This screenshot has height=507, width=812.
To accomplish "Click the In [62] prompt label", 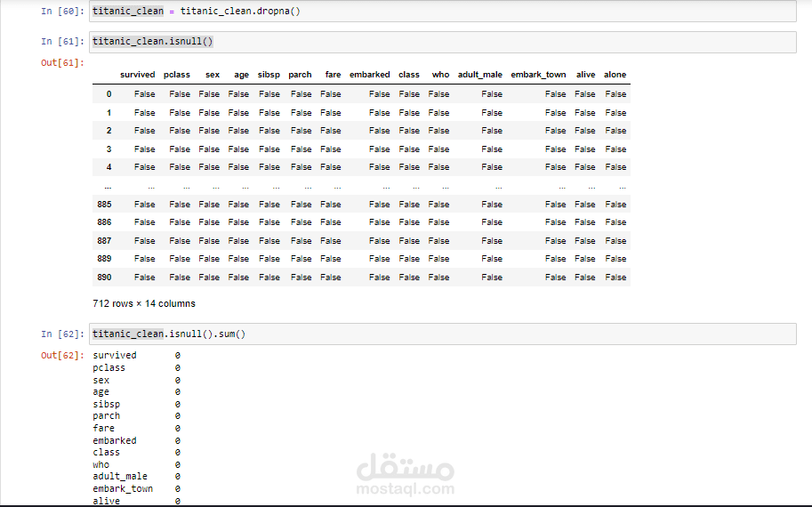I will click(62, 334).
